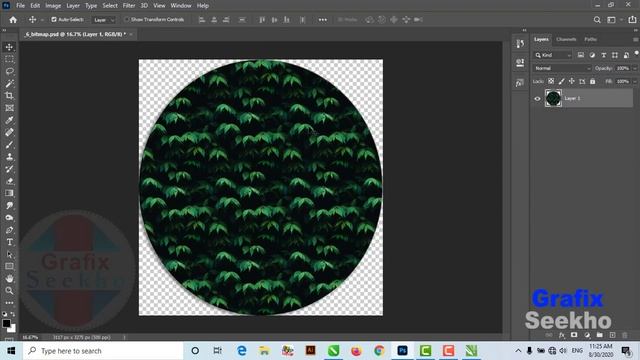The width and height of the screenshot is (640, 360).
Task: Select the Crop tool
Action: pyautogui.click(x=9, y=96)
